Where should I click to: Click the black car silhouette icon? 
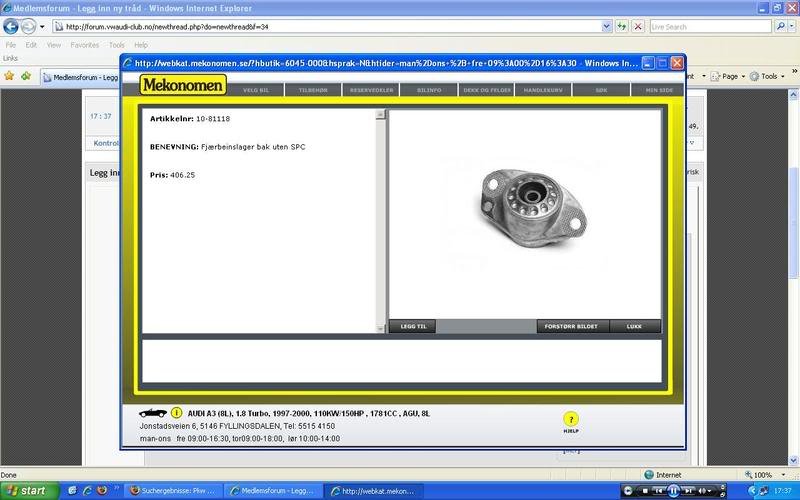[x=153, y=412]
